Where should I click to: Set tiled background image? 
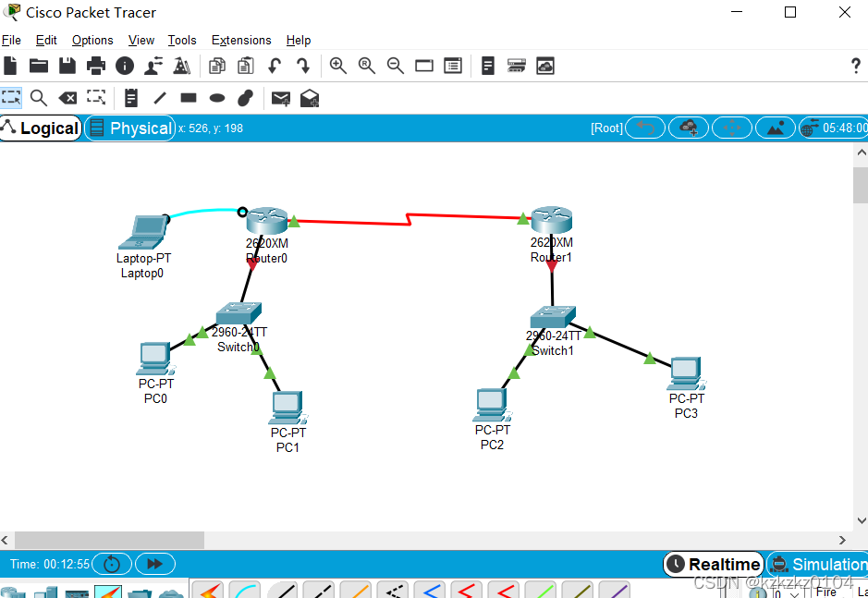tap(775, 128)
